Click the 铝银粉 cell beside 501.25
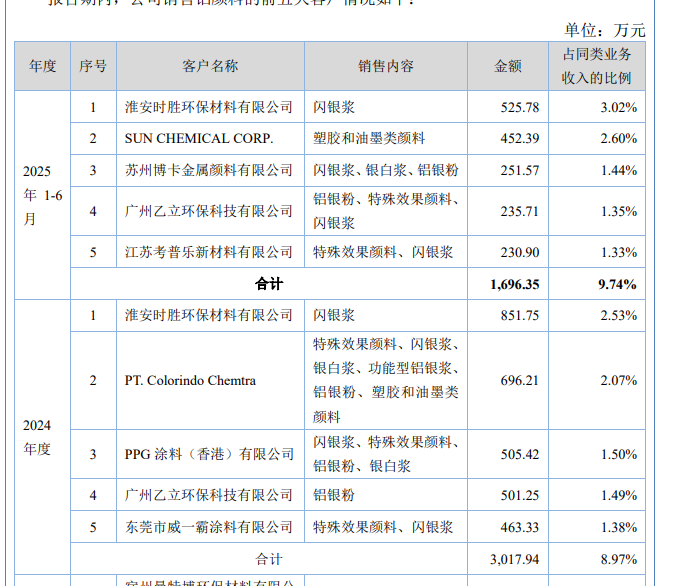 pos(386,495)
